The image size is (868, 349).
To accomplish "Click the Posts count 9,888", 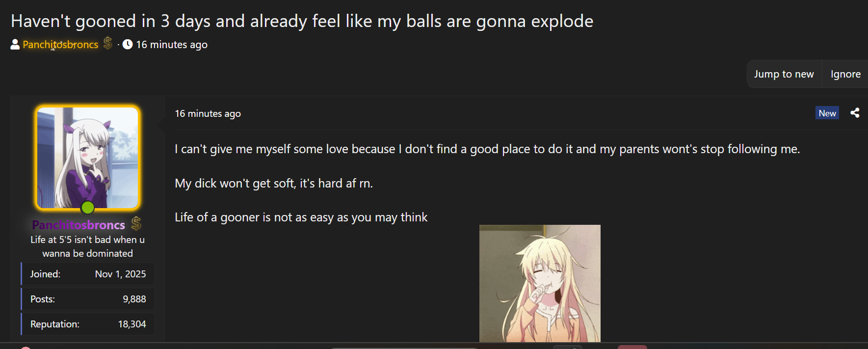I will click(134, 299).
